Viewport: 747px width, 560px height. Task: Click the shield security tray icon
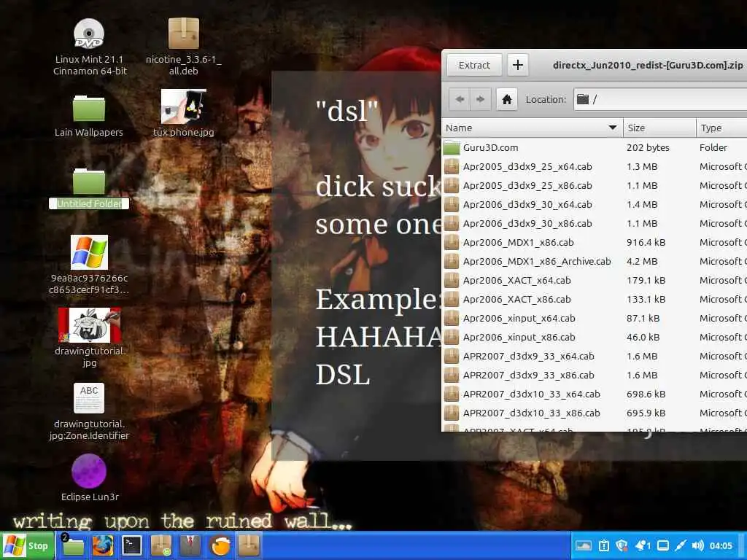click(622, 545)
